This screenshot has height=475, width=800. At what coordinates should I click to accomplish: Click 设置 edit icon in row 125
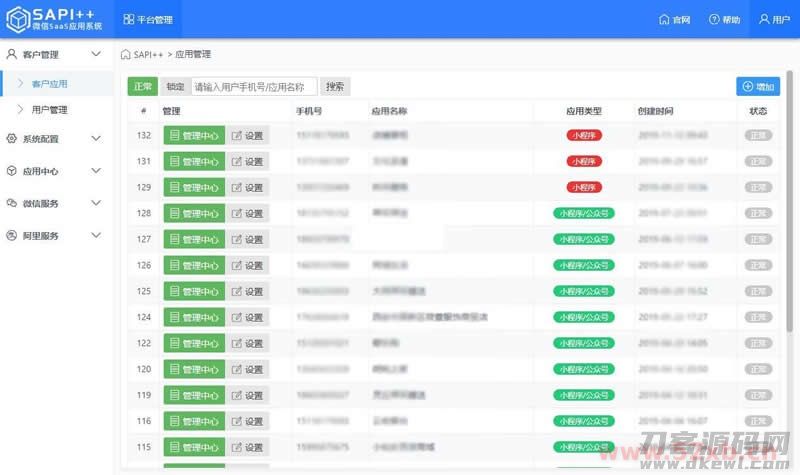pyautogui.click(x=236, y=291)
